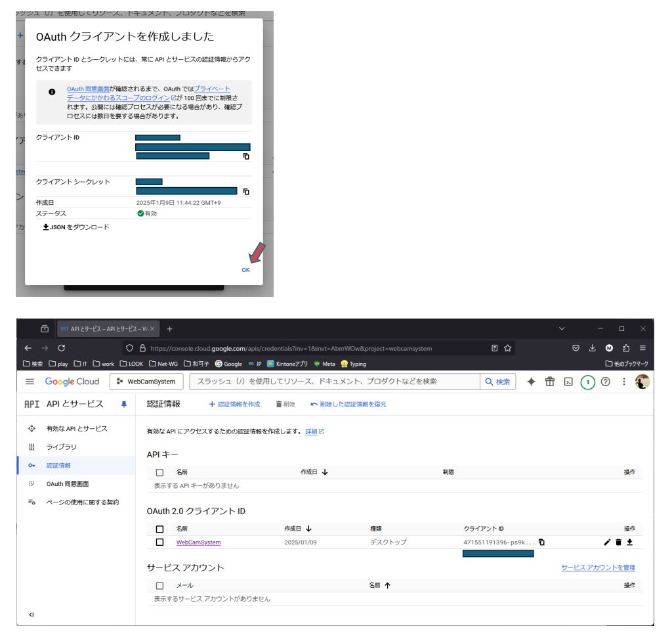This screenshot has width=672, height=639.
Task: Open the WebCamSystem client link
Action: pyautogui.click(x=198, y=542)
